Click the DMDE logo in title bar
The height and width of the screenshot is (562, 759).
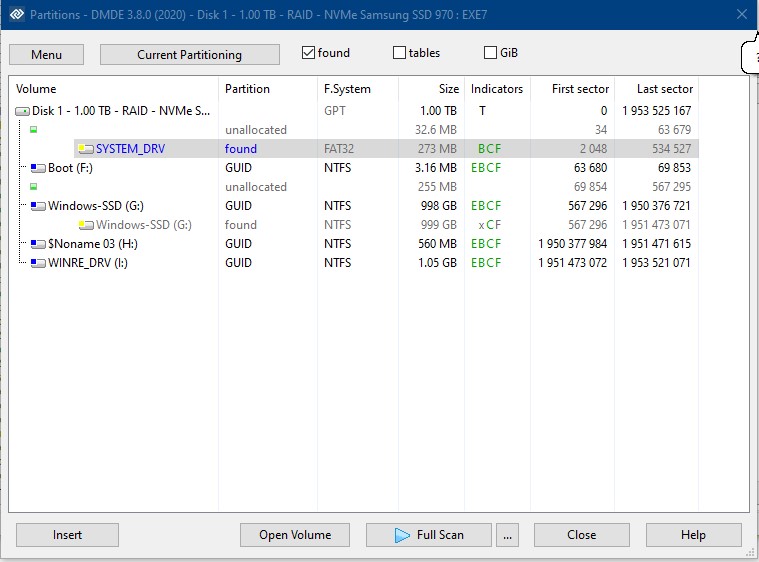(x=17, y=14)
